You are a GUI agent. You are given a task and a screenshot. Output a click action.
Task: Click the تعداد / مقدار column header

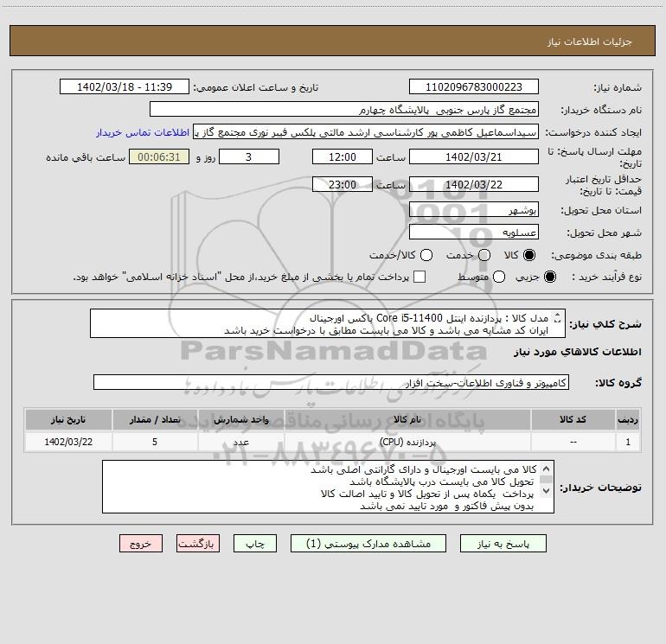(x=155, y=419)
